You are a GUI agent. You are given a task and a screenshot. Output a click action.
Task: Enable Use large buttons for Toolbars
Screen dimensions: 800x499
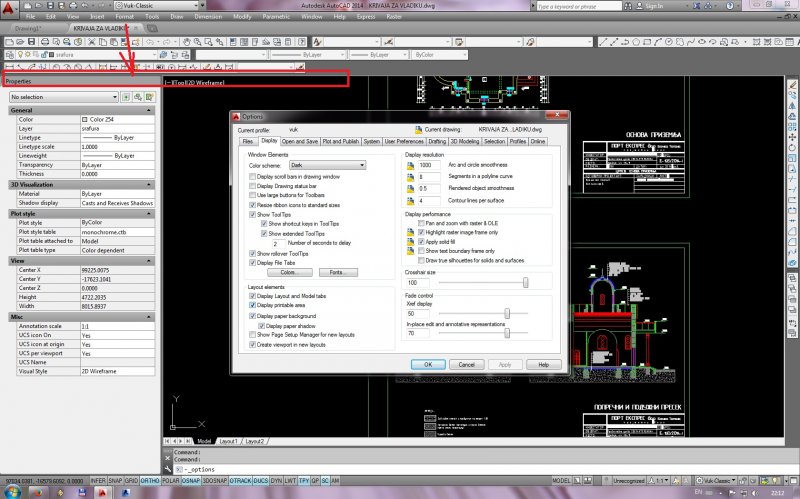[252, 195]
